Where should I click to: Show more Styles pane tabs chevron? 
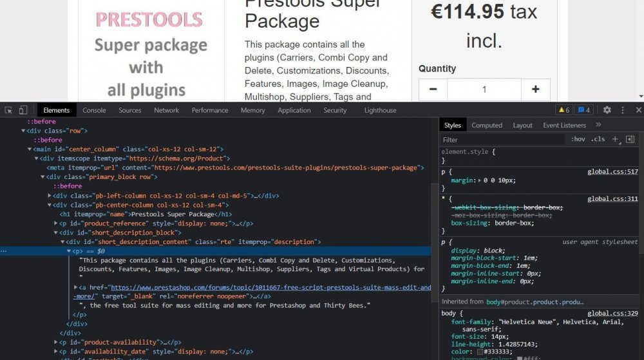click(598, 125)
